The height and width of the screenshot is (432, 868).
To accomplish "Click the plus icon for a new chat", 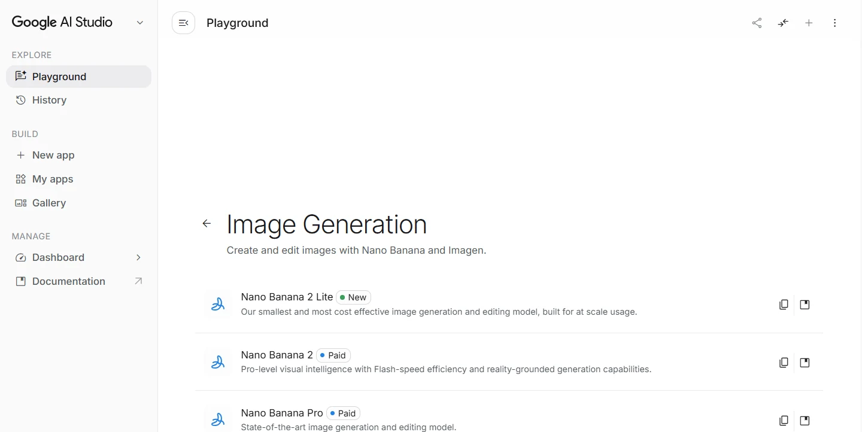I will pos(809,23).
